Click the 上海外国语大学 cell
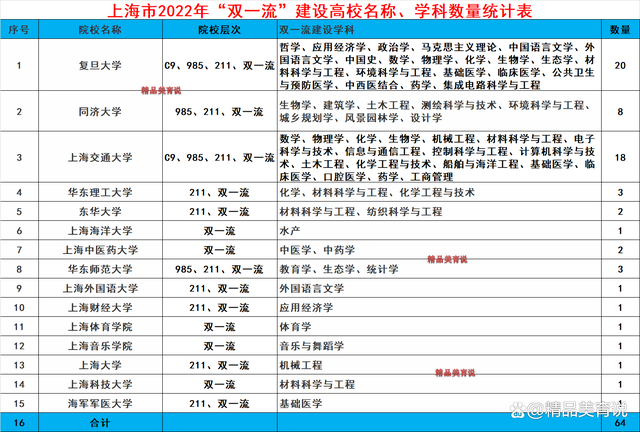The height and width of the screenshot is (432, 640). pyautogui.click(x=100, y=288)
